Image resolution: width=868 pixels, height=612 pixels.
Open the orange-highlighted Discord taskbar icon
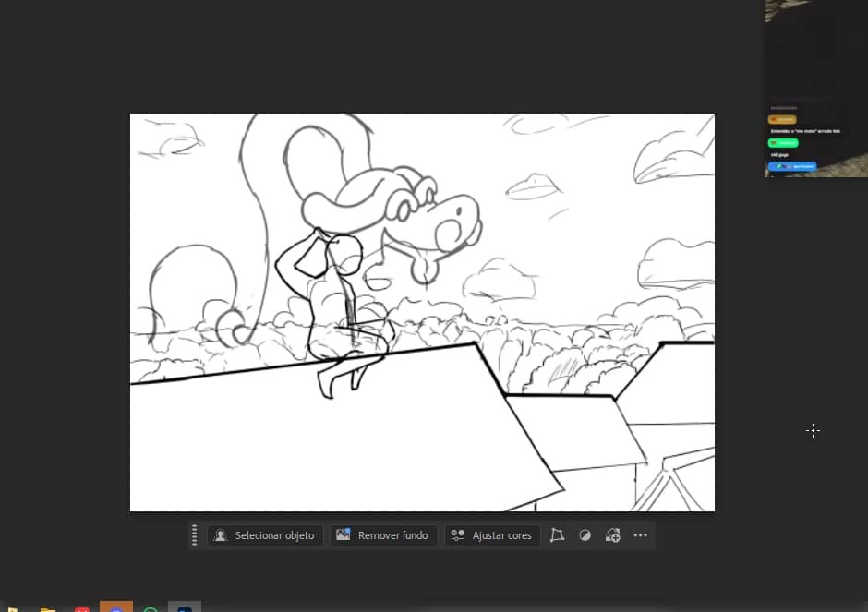116,606
